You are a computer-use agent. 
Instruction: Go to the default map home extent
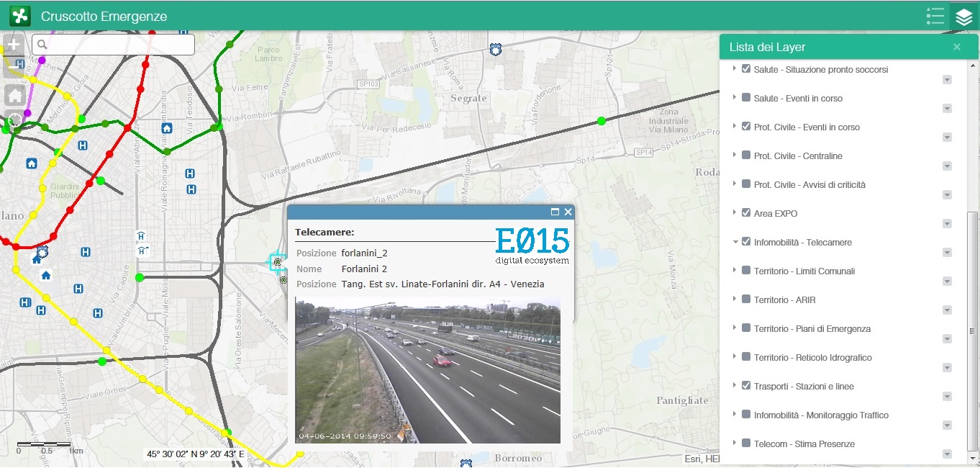click(x=14, y=95)
